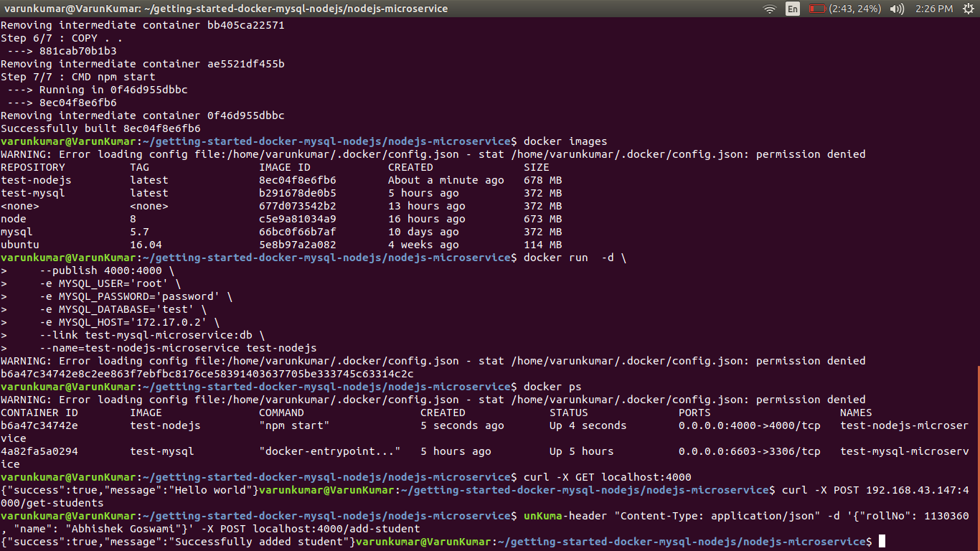Click the NAMES column header
The height and width of the screenshot is (551, 980).
pyautogui.click(x=856, y=413)
